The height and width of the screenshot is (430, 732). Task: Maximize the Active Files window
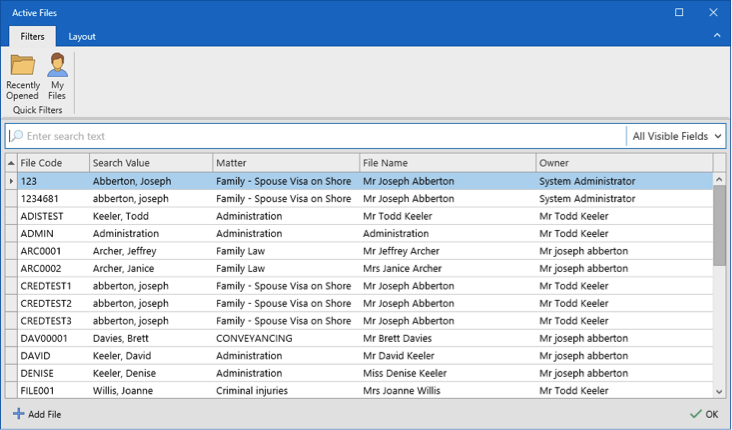pyautogui.click(x=679, y=12)
